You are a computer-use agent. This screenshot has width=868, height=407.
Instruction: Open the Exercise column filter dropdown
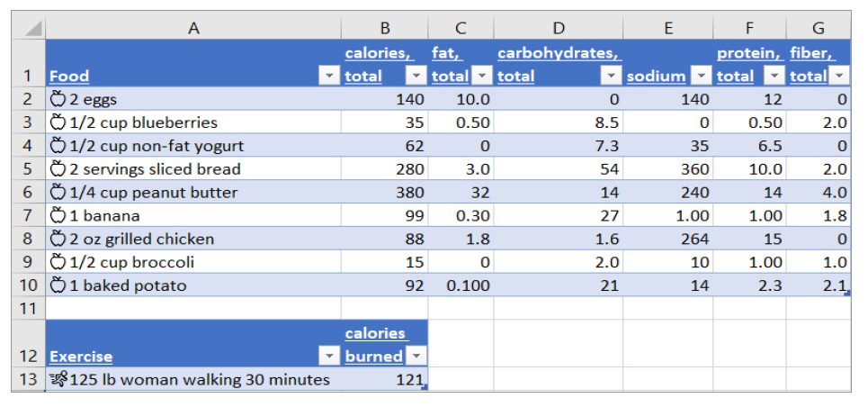[329, 357]
